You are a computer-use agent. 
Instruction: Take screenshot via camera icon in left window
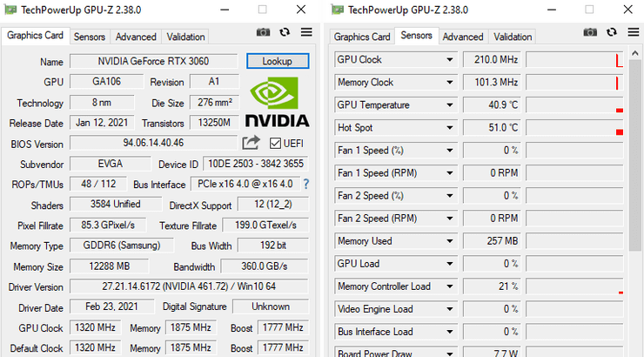(264, 32)
